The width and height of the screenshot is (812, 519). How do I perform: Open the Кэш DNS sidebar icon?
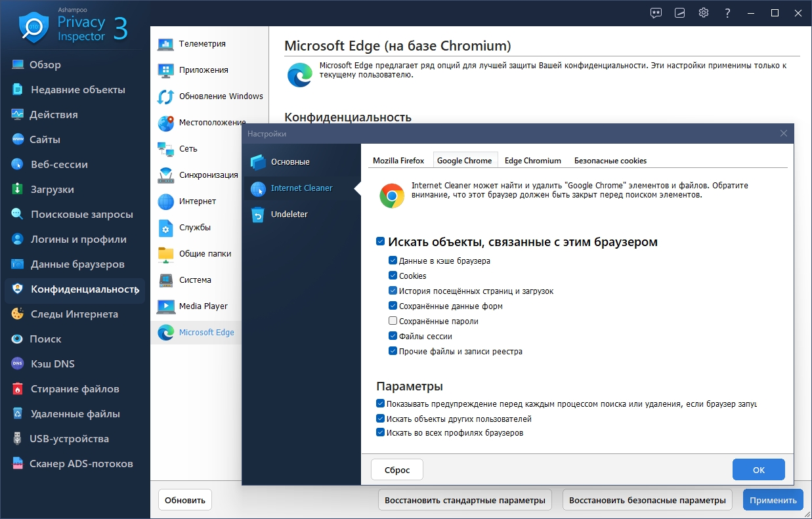click(18, 364)
